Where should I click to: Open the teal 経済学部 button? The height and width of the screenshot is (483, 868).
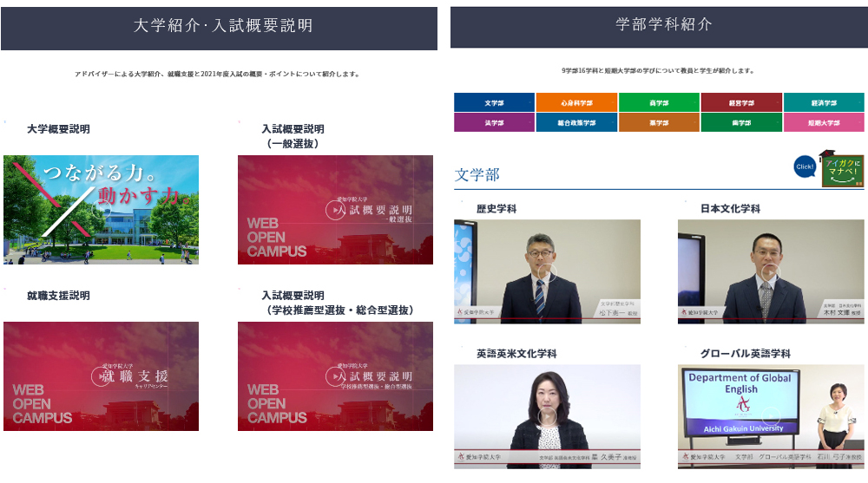click(x=824, y=103)
